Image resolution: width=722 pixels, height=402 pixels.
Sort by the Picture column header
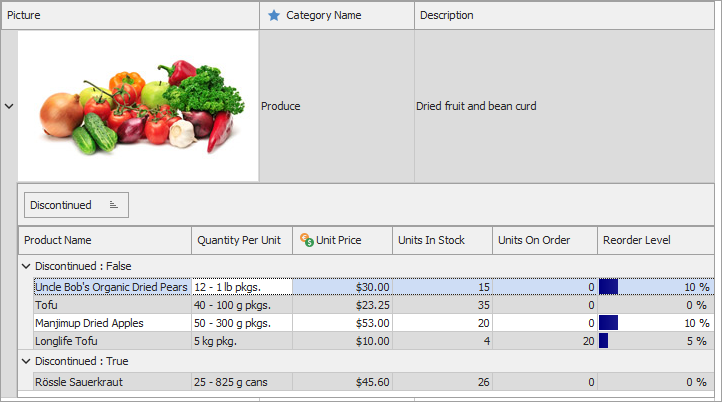click(x=130, y=16)
